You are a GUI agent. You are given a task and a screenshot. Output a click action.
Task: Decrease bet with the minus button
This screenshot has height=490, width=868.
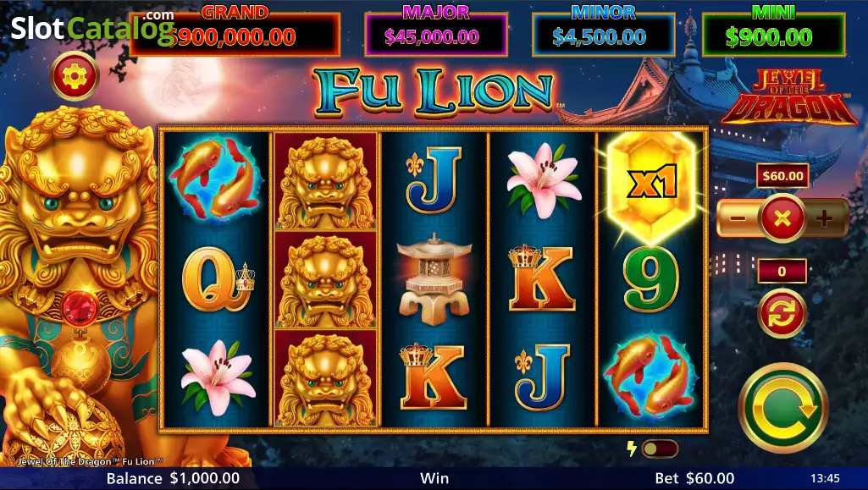(x=738, y=218)
